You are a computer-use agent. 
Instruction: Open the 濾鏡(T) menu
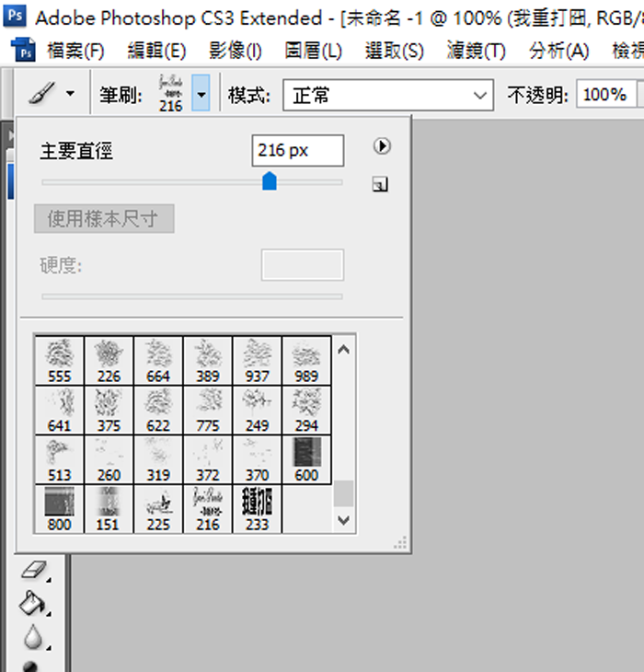point(477,51)
